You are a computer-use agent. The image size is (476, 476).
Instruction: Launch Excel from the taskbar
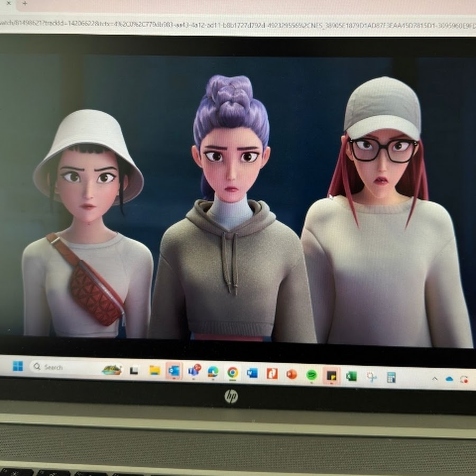coord(351,376)
